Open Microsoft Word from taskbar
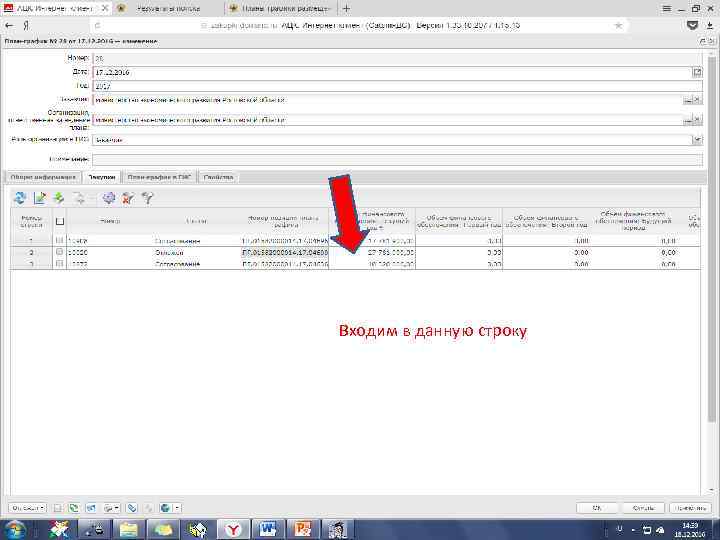 pos(268,529)
